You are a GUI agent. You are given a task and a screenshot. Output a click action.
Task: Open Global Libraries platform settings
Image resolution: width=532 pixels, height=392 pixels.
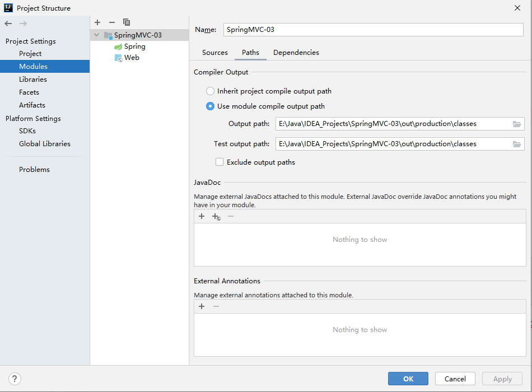(45, 144)
